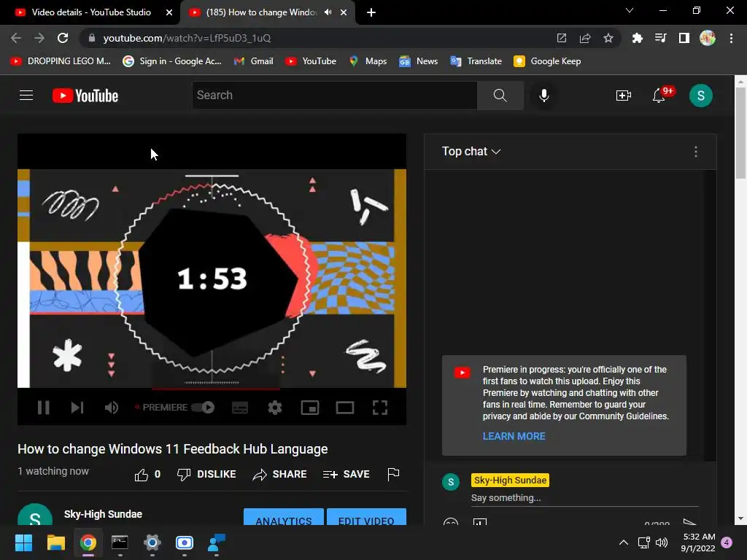Open Chrome extensions puzzle icon
Screen dimensions: 747x560
pos(637,38)
